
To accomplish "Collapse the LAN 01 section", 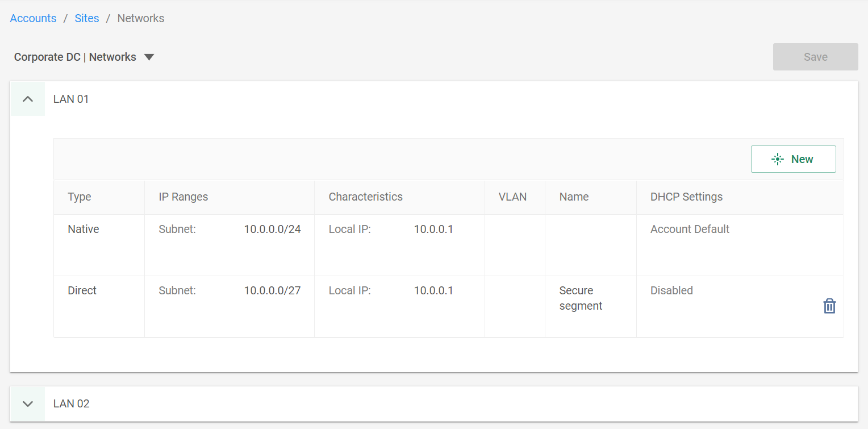I will [28, 99].
